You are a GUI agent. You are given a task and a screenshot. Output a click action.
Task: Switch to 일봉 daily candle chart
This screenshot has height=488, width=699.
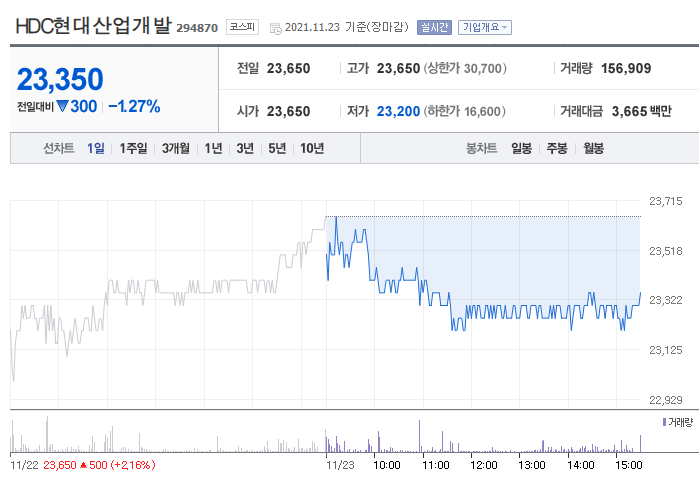[521, 148]
